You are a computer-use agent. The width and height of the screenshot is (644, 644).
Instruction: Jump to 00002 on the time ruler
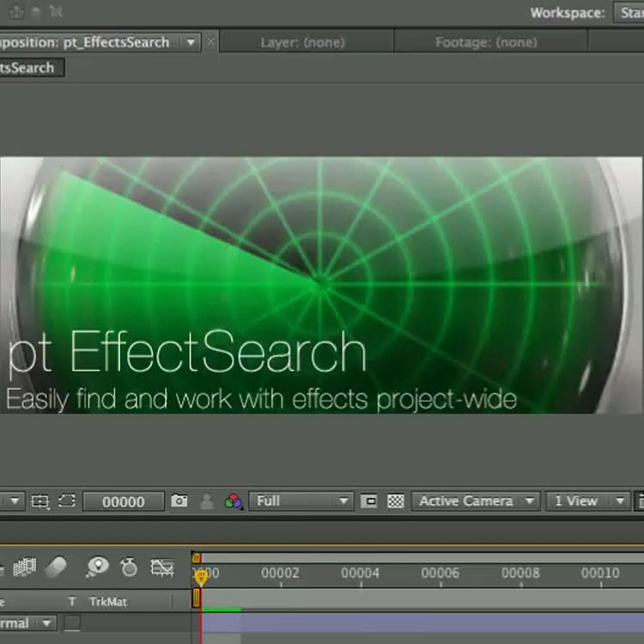click(x=281, y=573)
